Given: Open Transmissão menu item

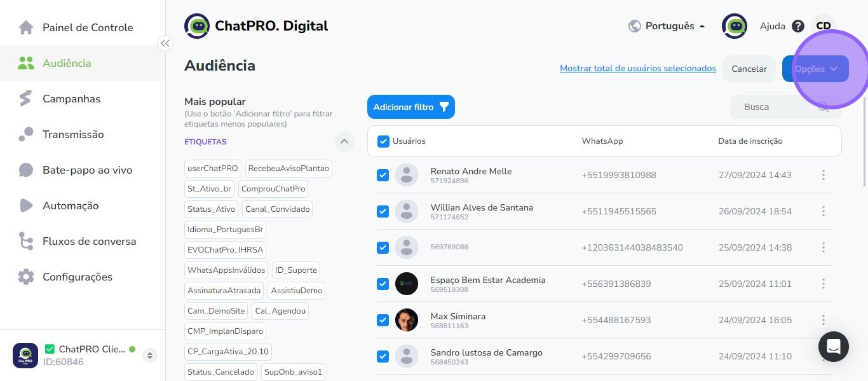Looking at the screenshot, I should tap(83, 134).
